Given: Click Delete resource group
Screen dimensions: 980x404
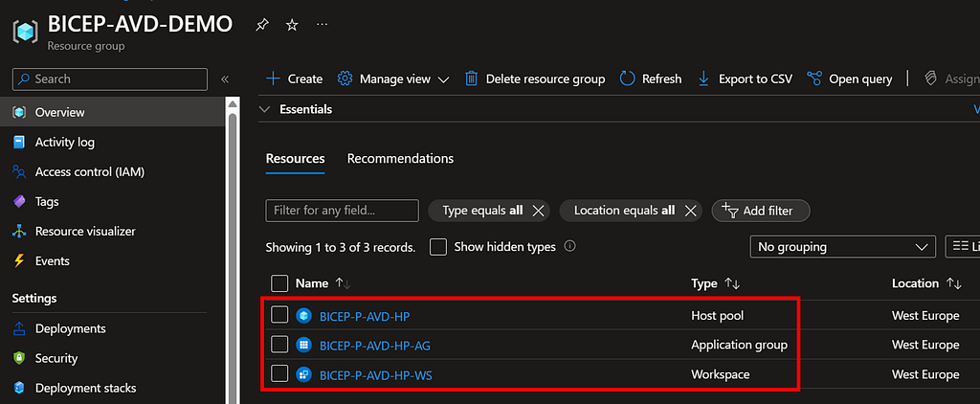Looking at the screenshot, I should (x=536, y=79).
